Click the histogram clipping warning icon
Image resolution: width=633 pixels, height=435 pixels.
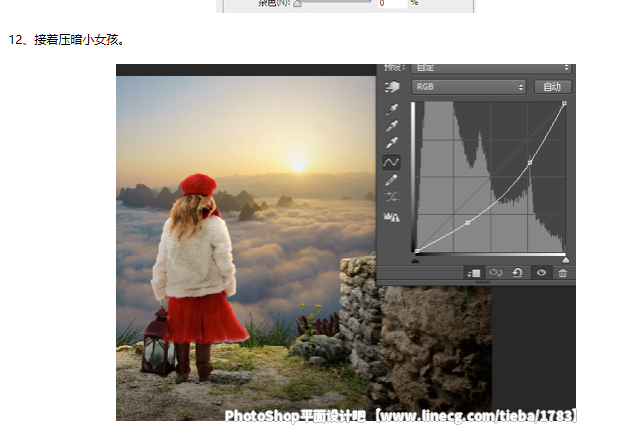(x=391, y=217)
